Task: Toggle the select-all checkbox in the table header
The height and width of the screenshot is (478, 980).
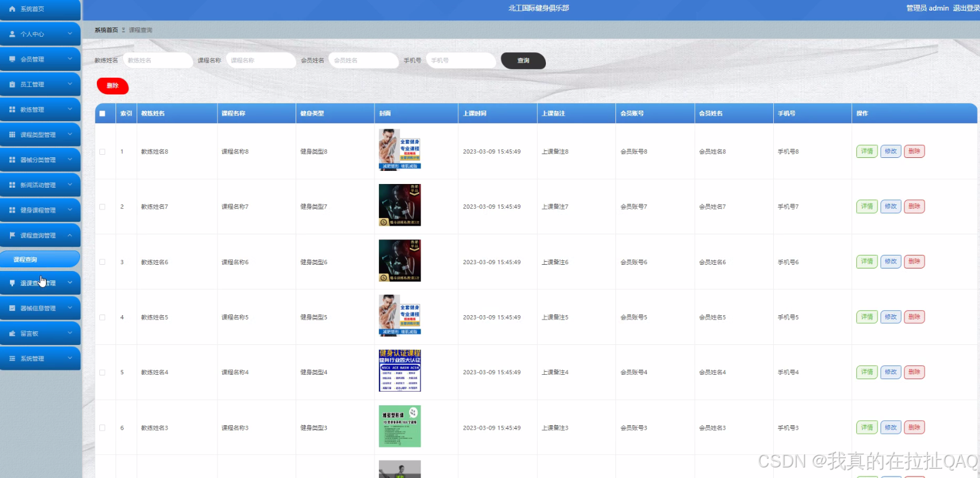Action: click(102, 114)
